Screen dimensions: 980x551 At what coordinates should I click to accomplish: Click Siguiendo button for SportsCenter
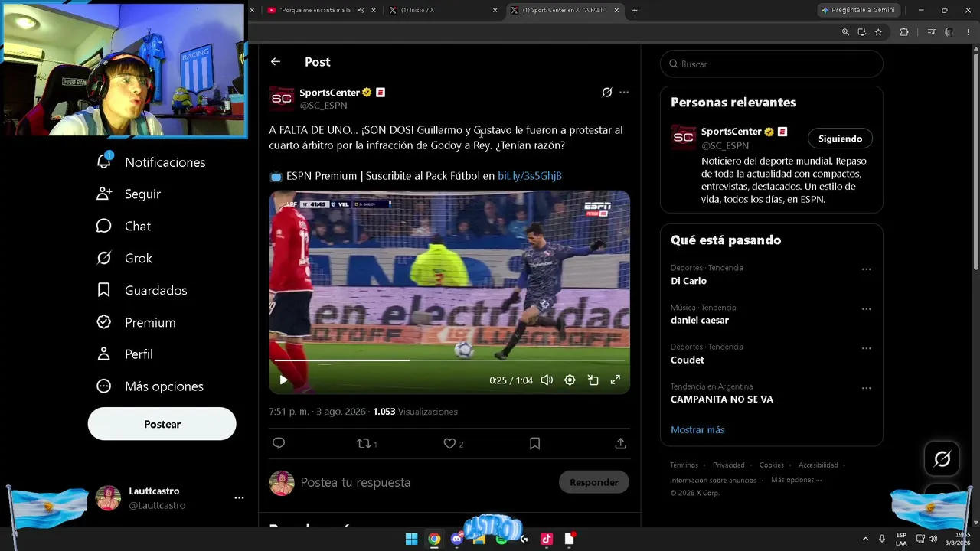(840, 139)
